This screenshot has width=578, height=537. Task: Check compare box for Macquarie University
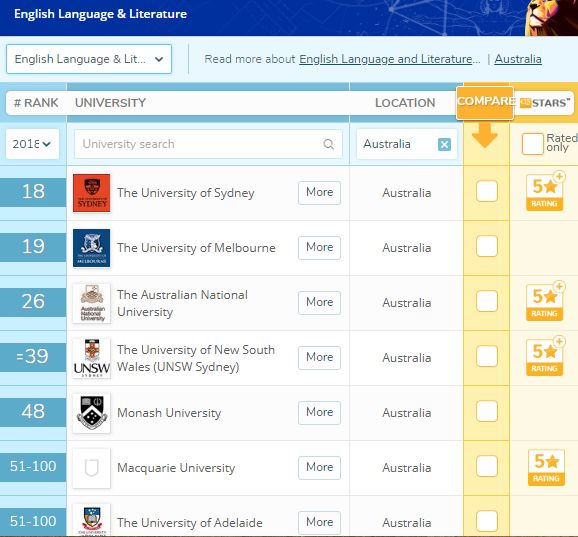(x=487, y=466)
